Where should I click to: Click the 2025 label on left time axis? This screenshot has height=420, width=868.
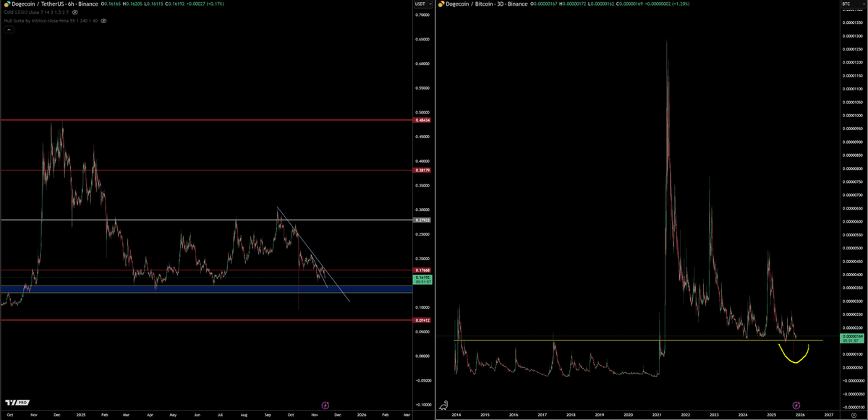(x=80, y=416)
